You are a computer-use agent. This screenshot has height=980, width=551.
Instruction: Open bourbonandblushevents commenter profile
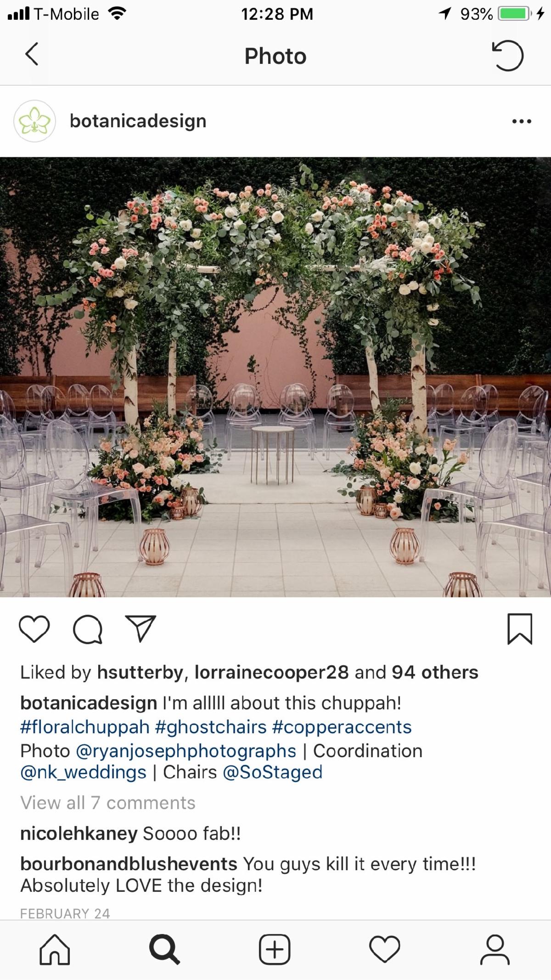click(129, 864)
